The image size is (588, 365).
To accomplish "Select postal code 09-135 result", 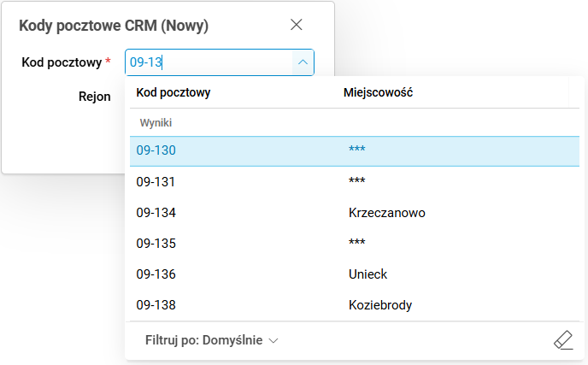I will pos(156,243).
